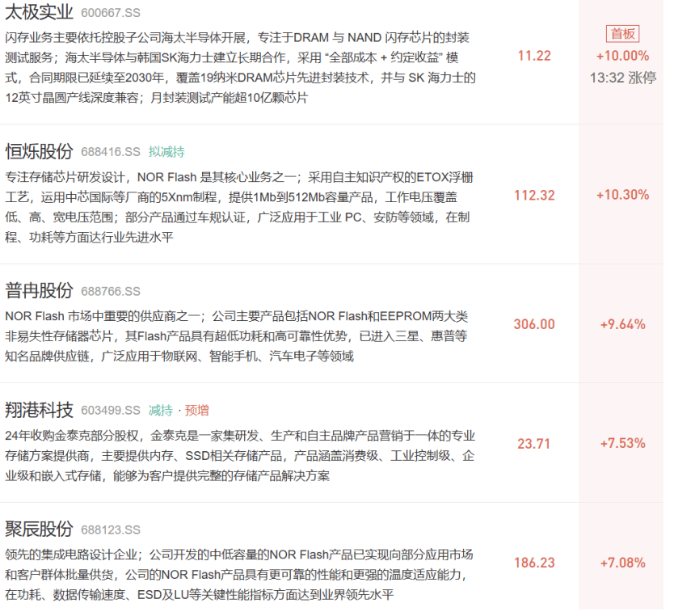Open the 聚辰股份 stock name link
This screenshot has height=616, width=674.
39,530
